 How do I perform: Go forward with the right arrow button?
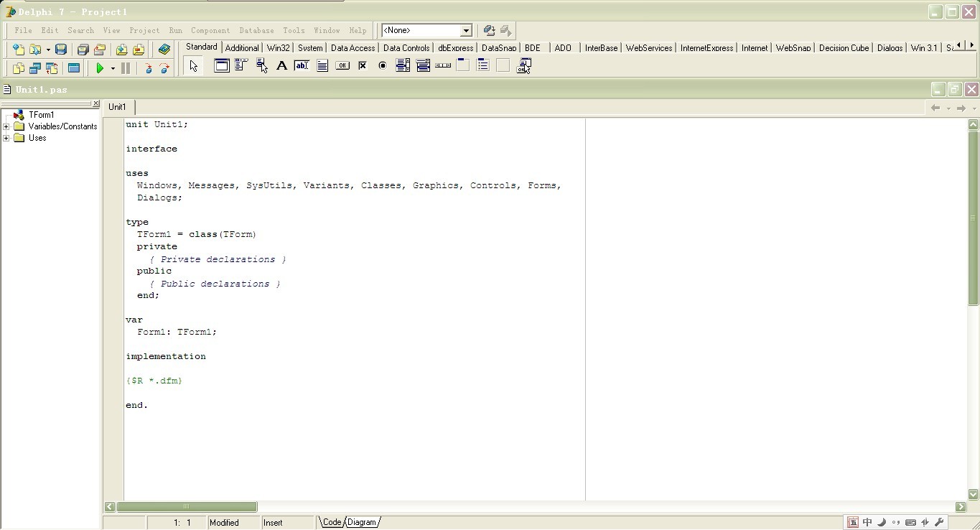[x=961, y=108]
